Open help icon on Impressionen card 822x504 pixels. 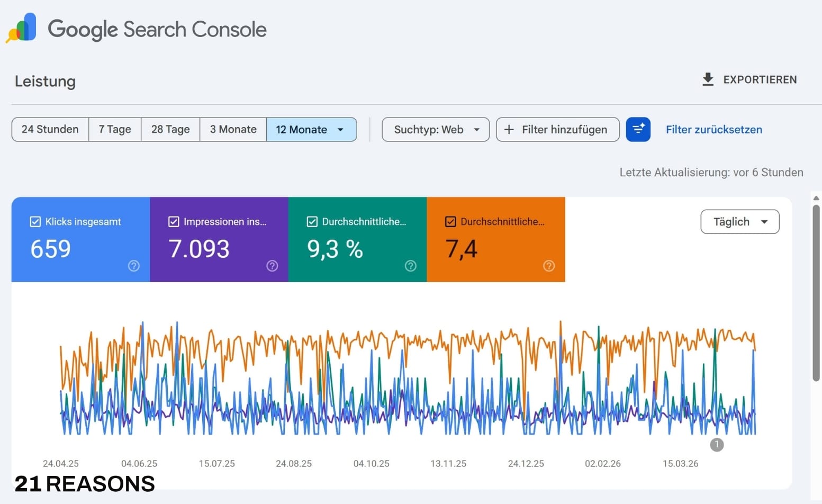[272, 266]
